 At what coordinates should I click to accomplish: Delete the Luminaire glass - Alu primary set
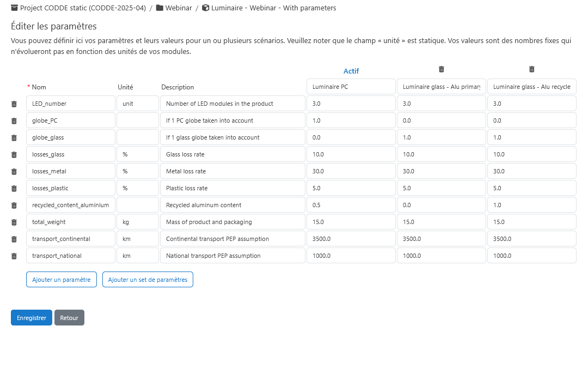point(442,69)
